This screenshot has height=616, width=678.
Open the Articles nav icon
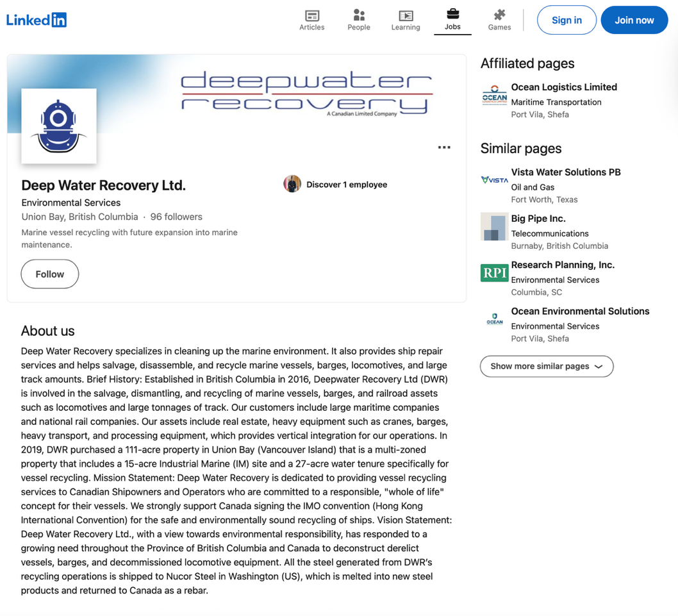[311, 15]
